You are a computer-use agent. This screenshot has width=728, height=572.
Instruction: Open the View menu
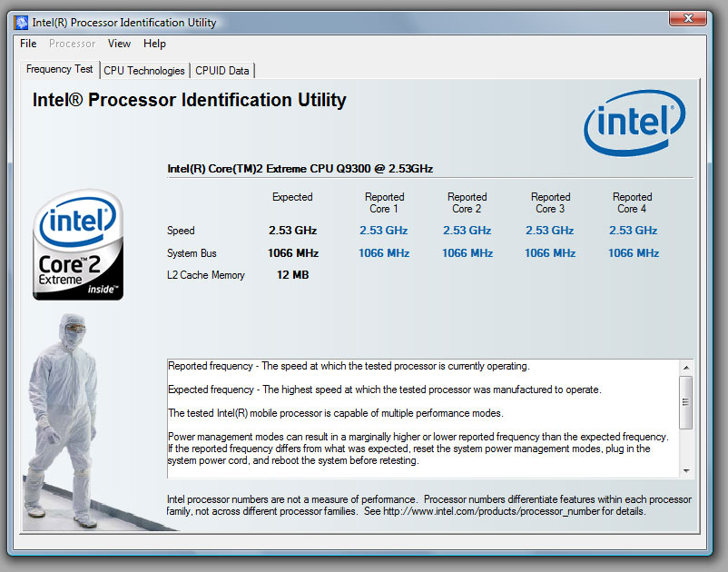click(119, 44)
